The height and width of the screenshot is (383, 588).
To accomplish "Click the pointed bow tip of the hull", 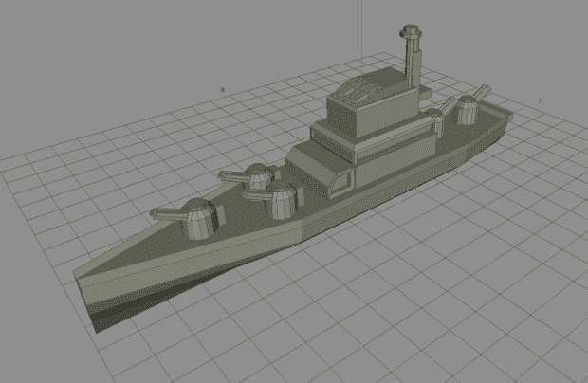I will pyautogui.click(x=78, y=275).
